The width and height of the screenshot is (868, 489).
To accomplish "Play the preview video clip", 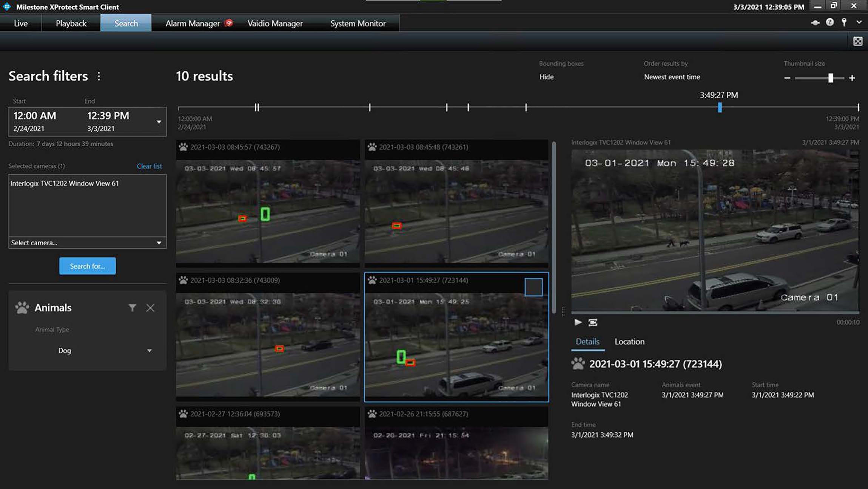I will pos(578,322).
